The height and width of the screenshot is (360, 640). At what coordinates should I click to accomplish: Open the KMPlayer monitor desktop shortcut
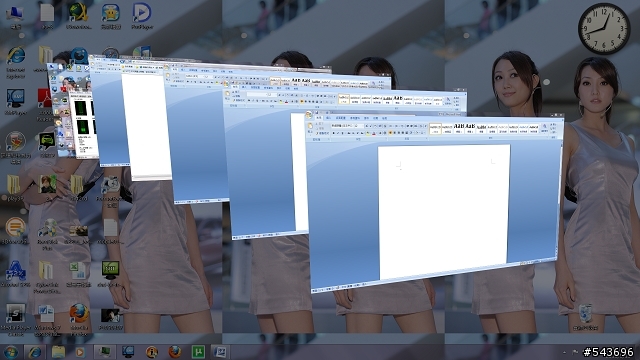point(16,102)
